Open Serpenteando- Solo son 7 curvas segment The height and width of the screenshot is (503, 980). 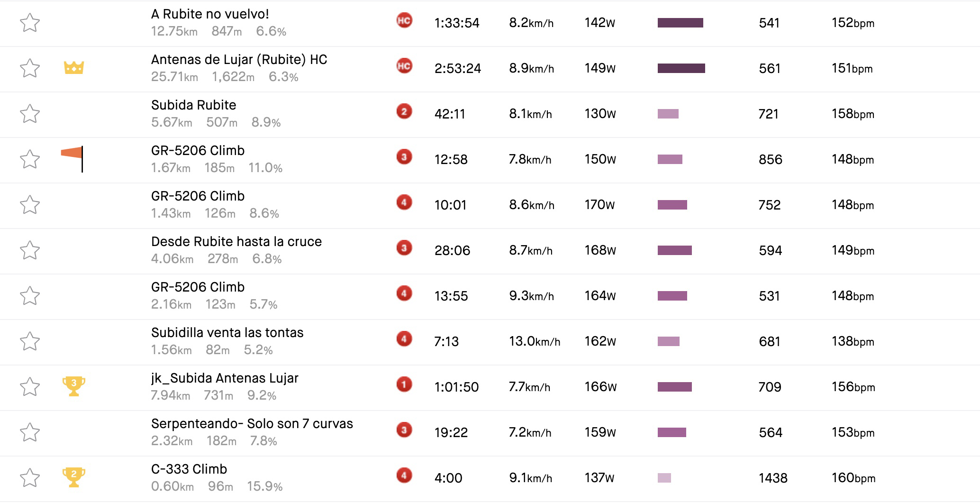click(x=252, y=424)
